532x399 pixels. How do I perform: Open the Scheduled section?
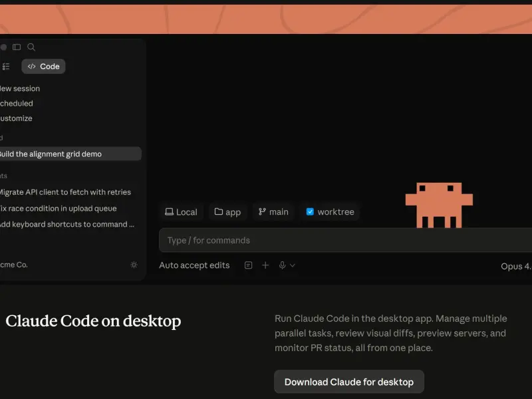pyautogui.click(x=16, y=104)
